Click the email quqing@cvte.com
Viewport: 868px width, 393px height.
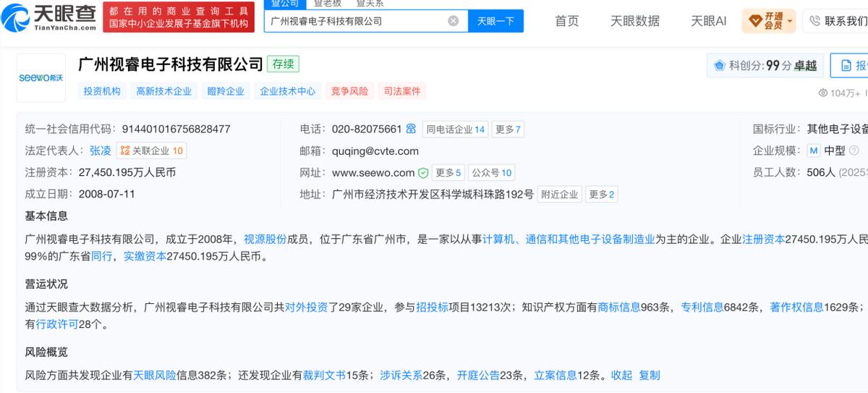tap(375, 151)
